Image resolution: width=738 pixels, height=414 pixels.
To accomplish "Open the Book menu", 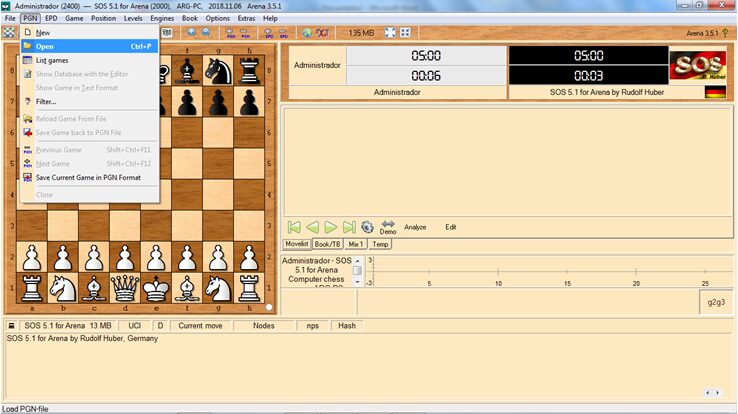I will (190, 18).
